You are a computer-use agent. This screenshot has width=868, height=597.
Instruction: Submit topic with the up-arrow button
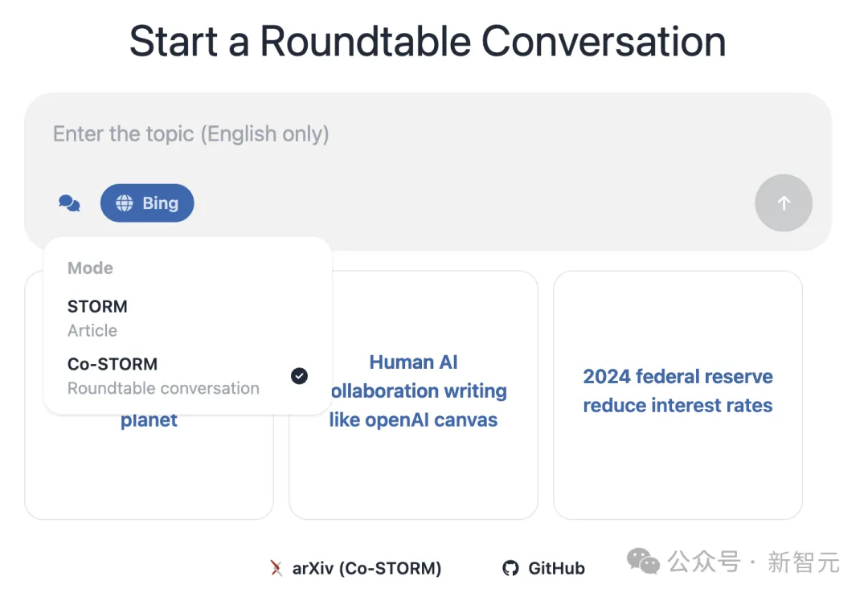click(x=784, y=203)
